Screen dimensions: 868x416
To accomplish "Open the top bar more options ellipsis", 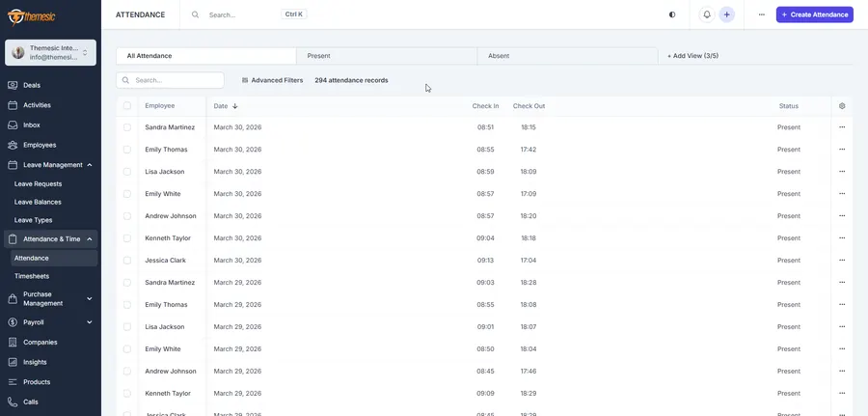I will tap(762, 14).
